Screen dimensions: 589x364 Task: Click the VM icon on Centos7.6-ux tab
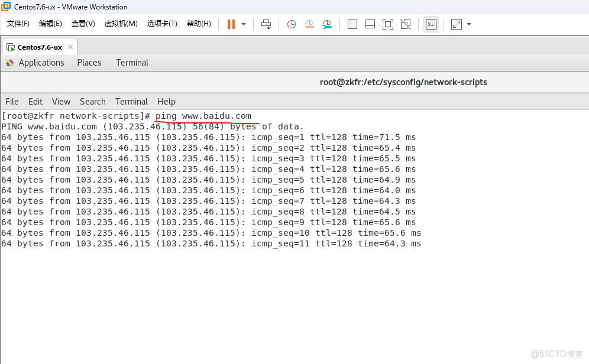click(11, 48)
